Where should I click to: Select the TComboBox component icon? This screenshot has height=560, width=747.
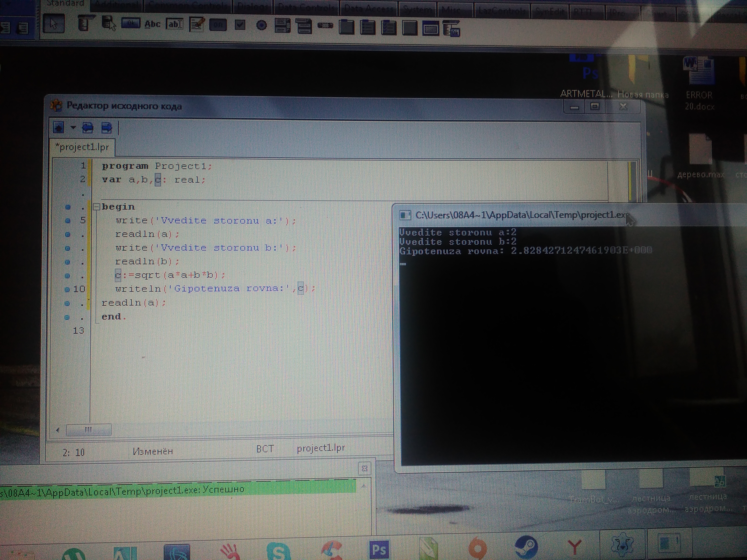(303, 26)
